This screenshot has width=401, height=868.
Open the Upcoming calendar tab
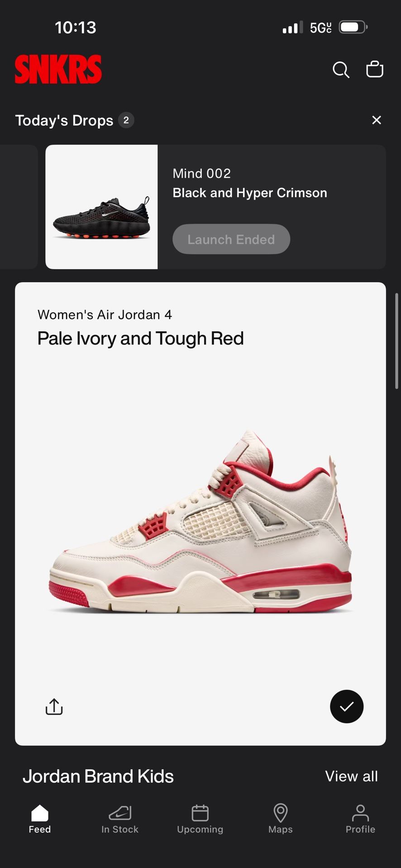pyautogui.click(x=200, y=819)
